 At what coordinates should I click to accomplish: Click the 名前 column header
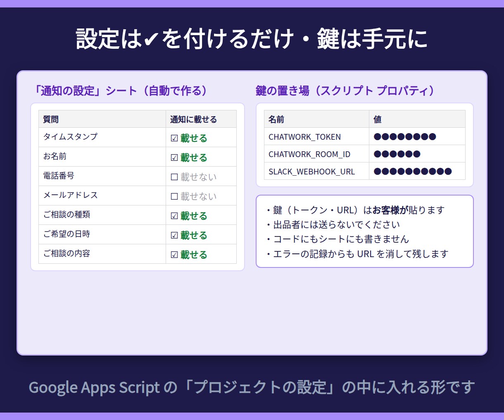click(316, 119)
